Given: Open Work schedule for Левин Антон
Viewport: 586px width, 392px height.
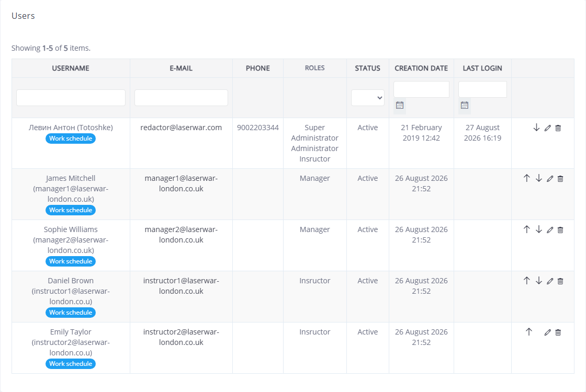Looking at the screenshot, I should coord(71,139).
